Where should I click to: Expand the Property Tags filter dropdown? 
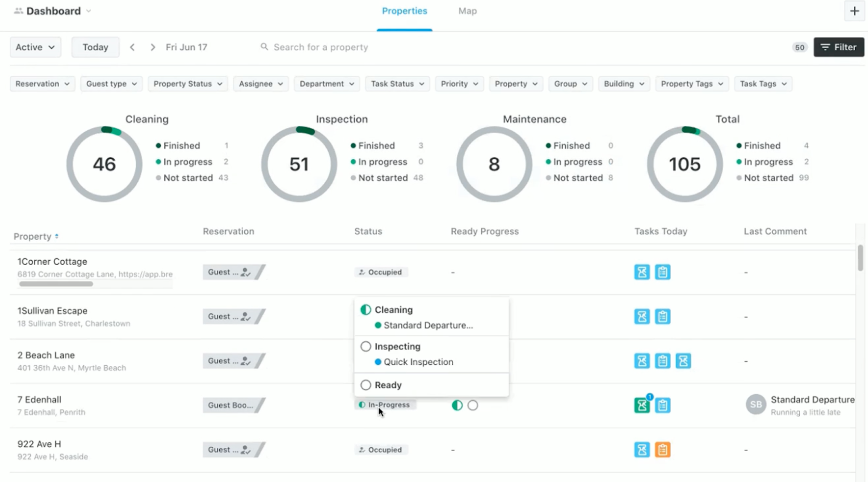tap(692, 84)
